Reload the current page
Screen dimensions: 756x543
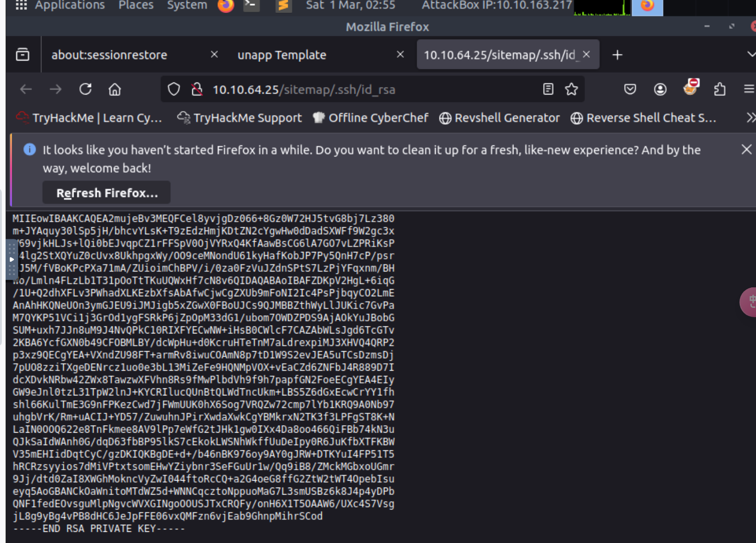[x=85, y=89]
